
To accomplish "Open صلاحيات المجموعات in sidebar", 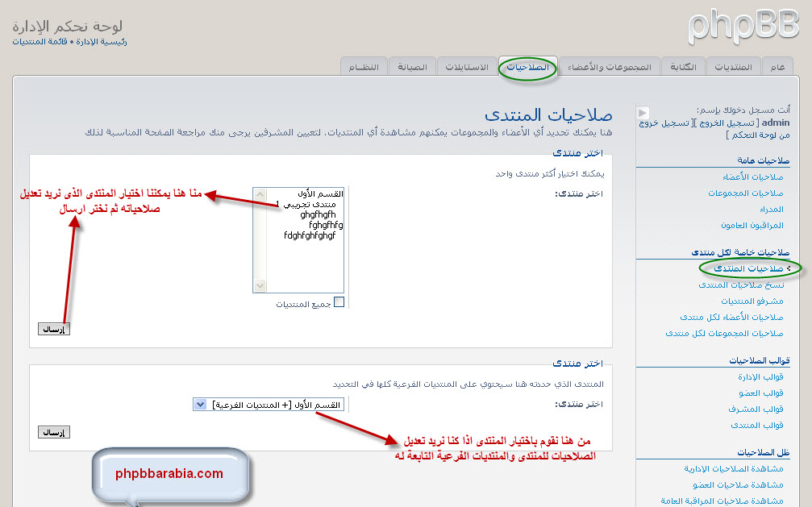I will point(746,193).
